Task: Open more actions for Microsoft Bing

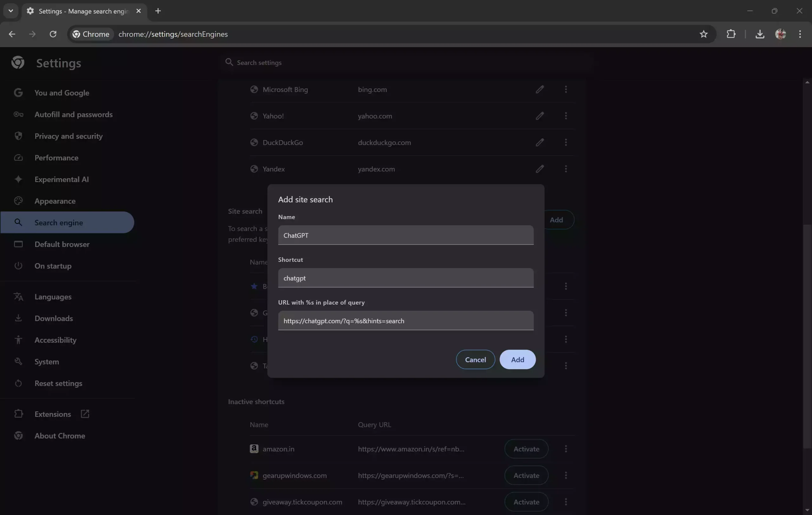Action: (566, 89)
